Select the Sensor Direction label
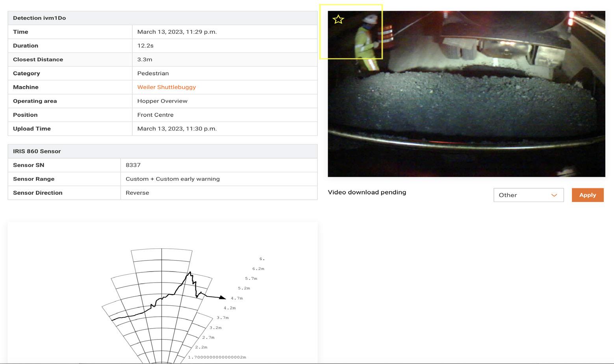Screen dimensions: 614x364 click(38, 193)
